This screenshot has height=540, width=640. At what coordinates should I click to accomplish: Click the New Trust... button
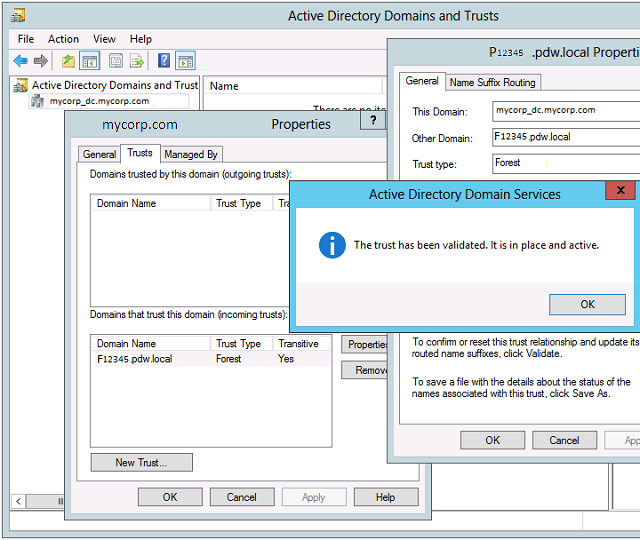(x=141, y=462)
